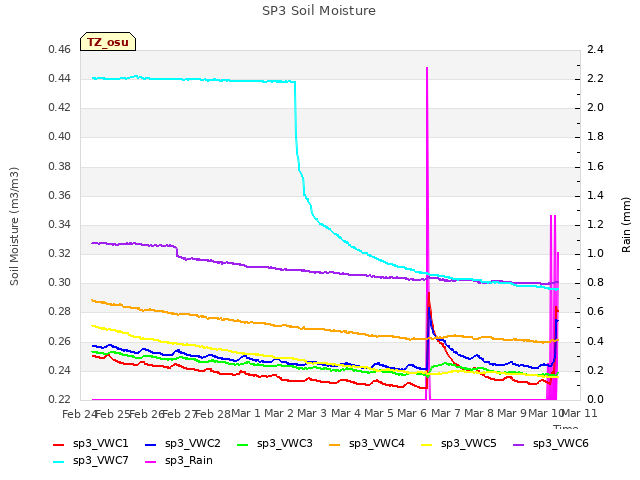
Task: Select the sp3_Rain legend label
Action: 189,461
